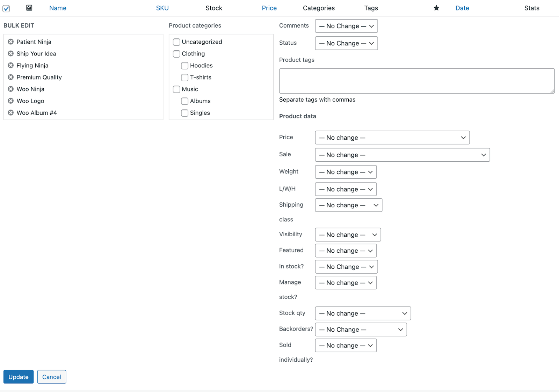Viewport: 559px width, 392px height.
Task: Open the Price change dropdown
Action: (x=392, y=138)
